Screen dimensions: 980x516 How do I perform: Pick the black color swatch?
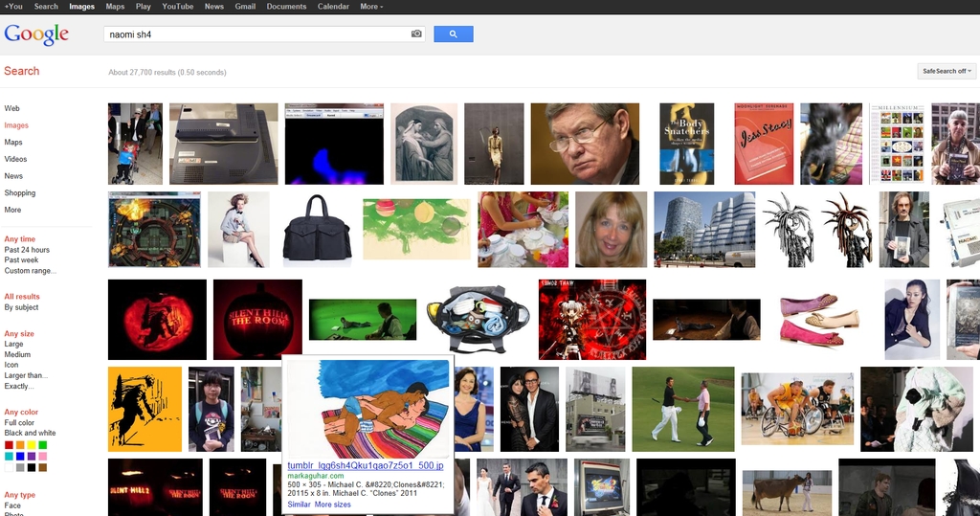click(x=32, y=468)
